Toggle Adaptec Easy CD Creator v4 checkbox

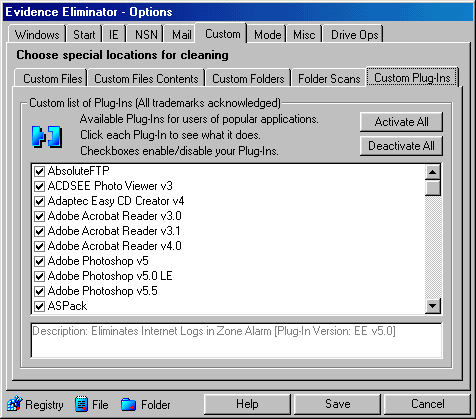pos(39,201)
